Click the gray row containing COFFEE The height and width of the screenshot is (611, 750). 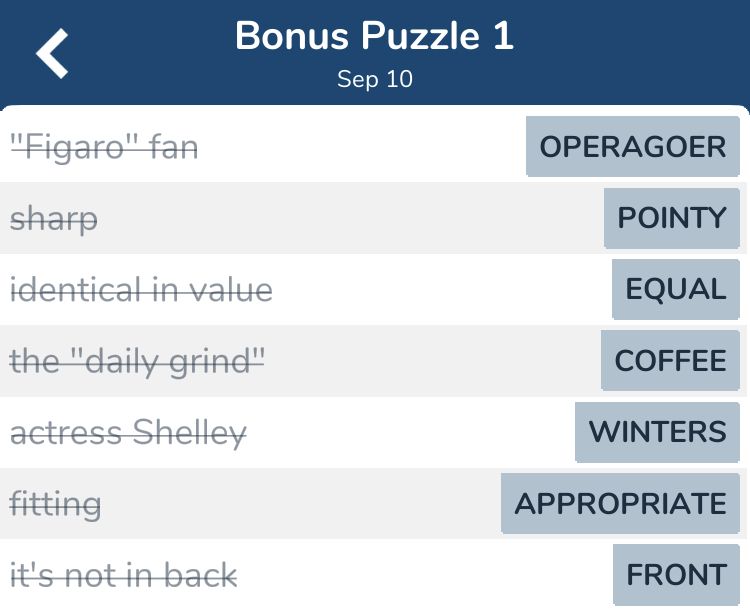373,361
